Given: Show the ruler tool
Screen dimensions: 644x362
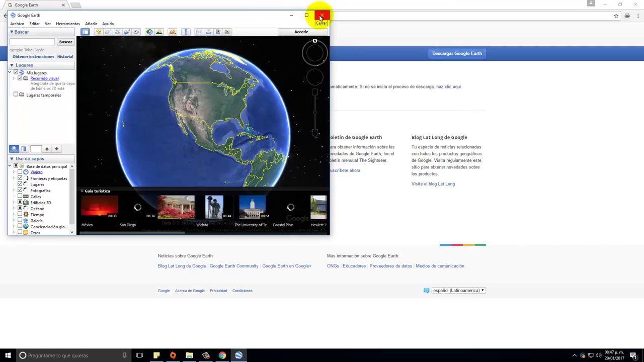Looking at the screenshot, I should tap(186, 32).
